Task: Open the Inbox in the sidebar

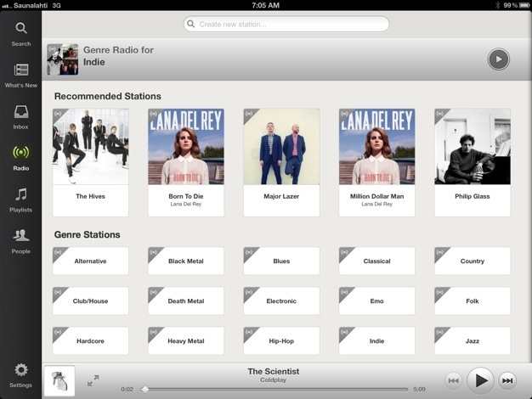Action: click(21, 117)
